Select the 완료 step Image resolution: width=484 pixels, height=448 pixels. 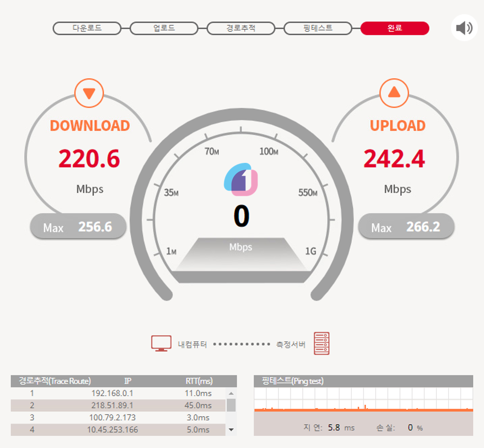click(x=395, y=28)
